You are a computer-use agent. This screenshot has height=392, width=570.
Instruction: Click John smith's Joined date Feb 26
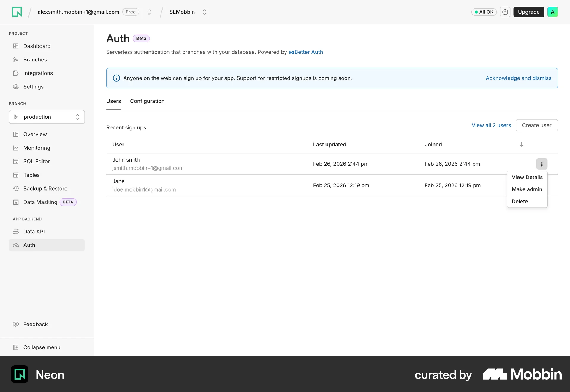452,164
